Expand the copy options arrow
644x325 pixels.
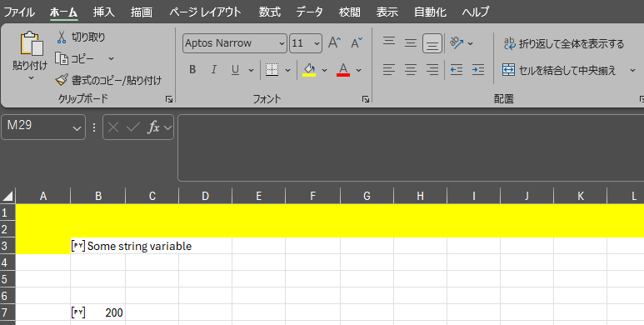tap(111, 59)
